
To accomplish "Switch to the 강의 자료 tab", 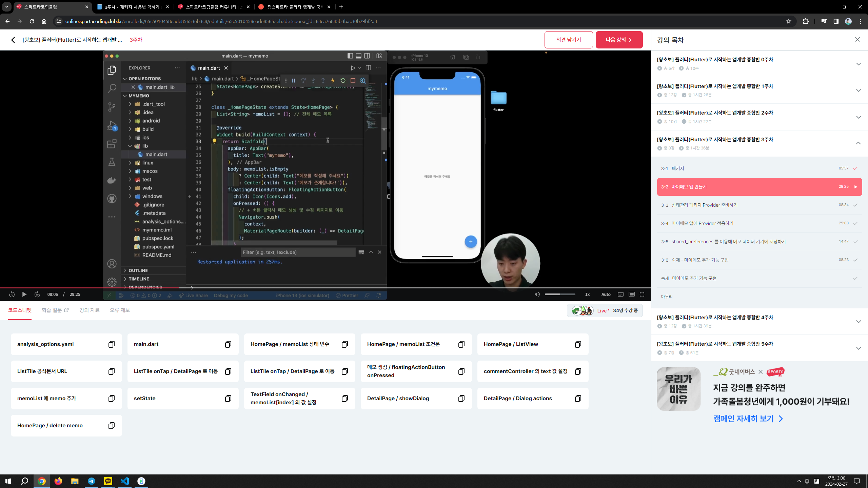I will (90, 310).
